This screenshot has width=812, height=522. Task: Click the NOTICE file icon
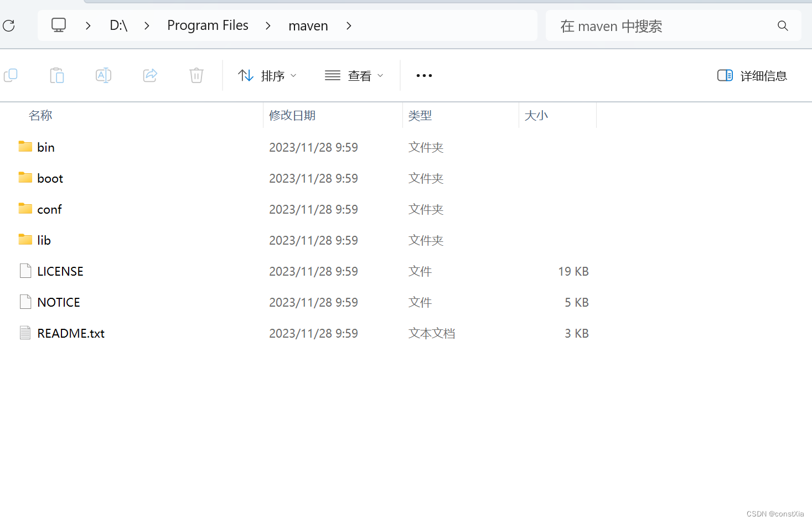pos(25,302)
